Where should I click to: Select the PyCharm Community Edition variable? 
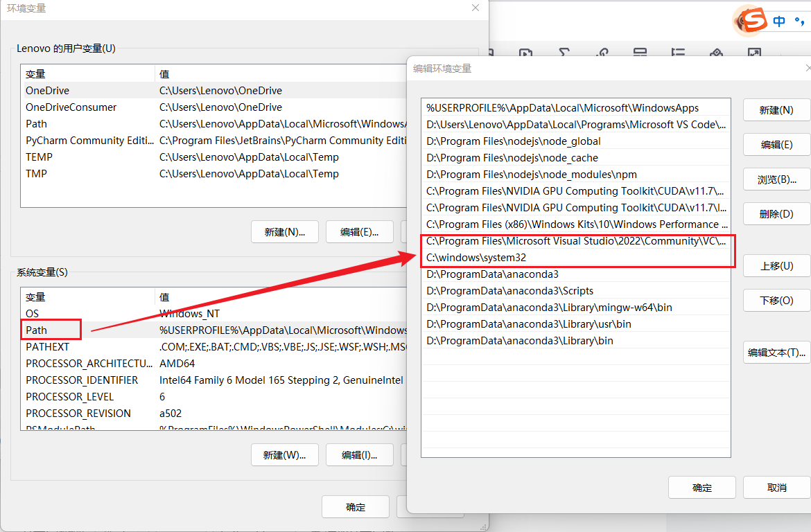click(x=215, y=140)
